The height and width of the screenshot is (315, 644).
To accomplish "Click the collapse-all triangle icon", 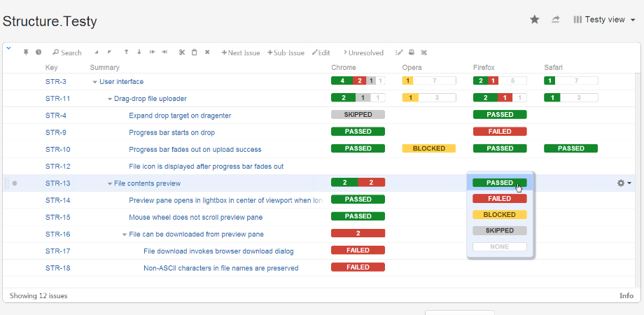I will 109,52.
